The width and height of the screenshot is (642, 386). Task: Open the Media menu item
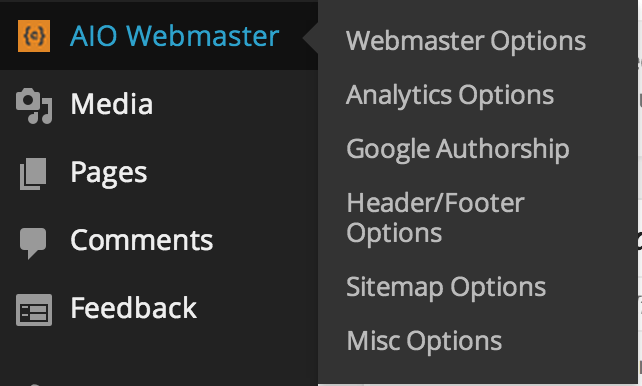tap(111, 104)
